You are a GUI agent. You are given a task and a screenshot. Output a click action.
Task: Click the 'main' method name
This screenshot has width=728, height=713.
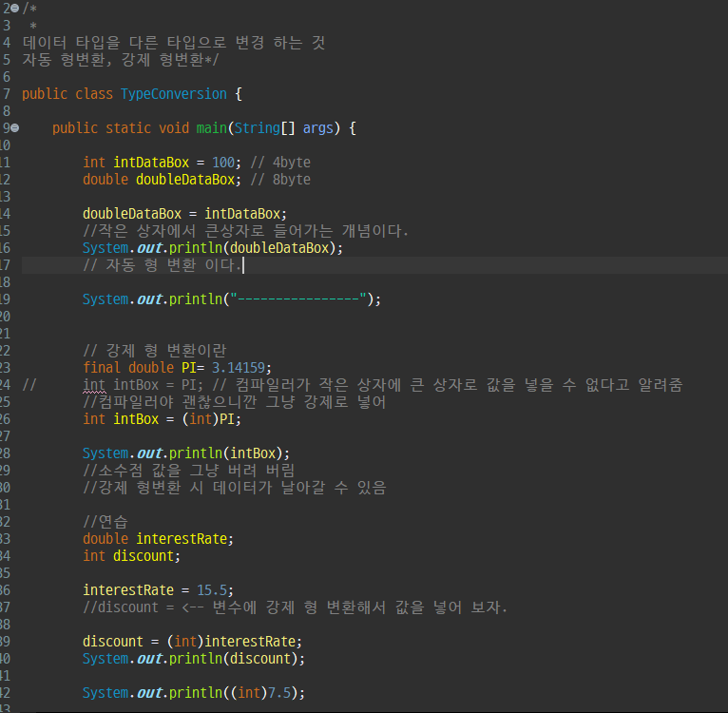[x=211, y=128]
